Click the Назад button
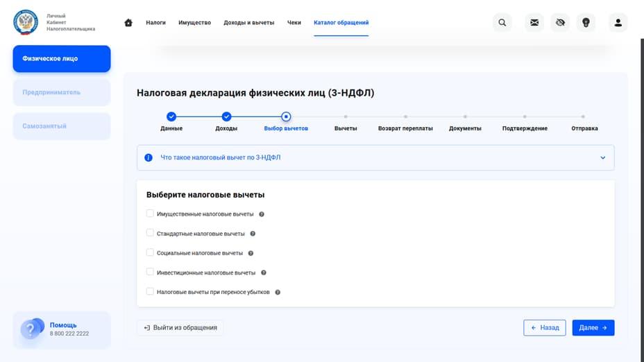This screenshot has width=644, height=362. [x=545, y=327]
